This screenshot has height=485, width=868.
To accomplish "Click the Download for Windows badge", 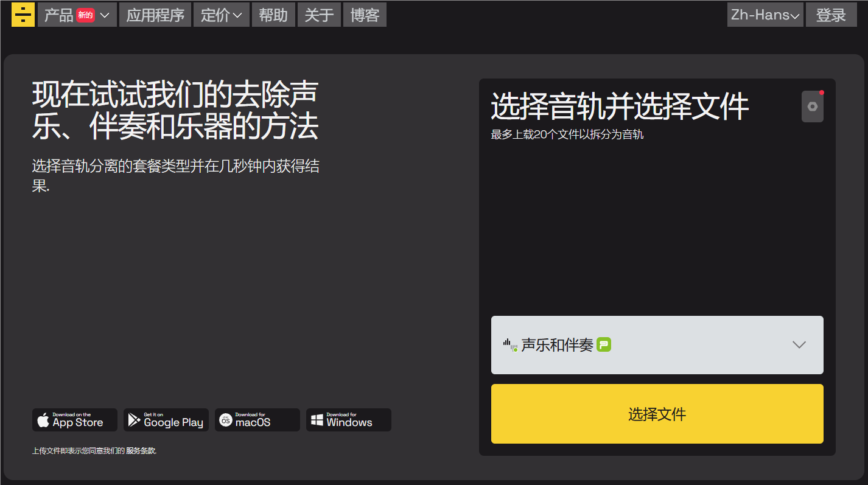I will 348,420.
